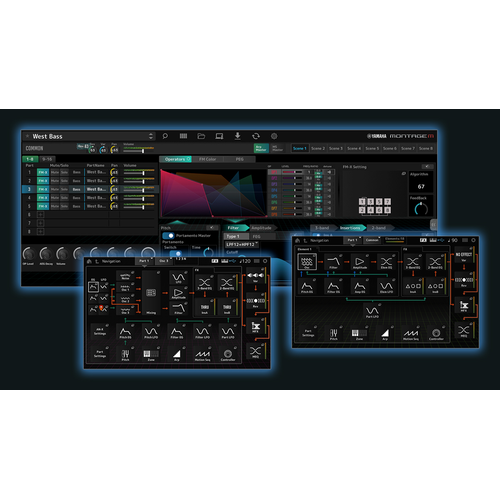This screenshot has width=500, height=500.
Task: Solo part 4 in the part list
Action: [64, 198]
